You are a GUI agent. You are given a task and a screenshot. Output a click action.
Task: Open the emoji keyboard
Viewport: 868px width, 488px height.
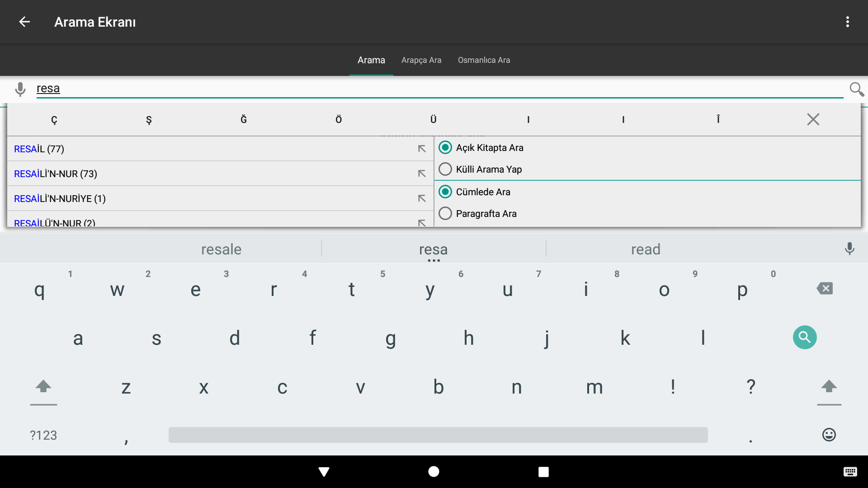pos(829,435)
